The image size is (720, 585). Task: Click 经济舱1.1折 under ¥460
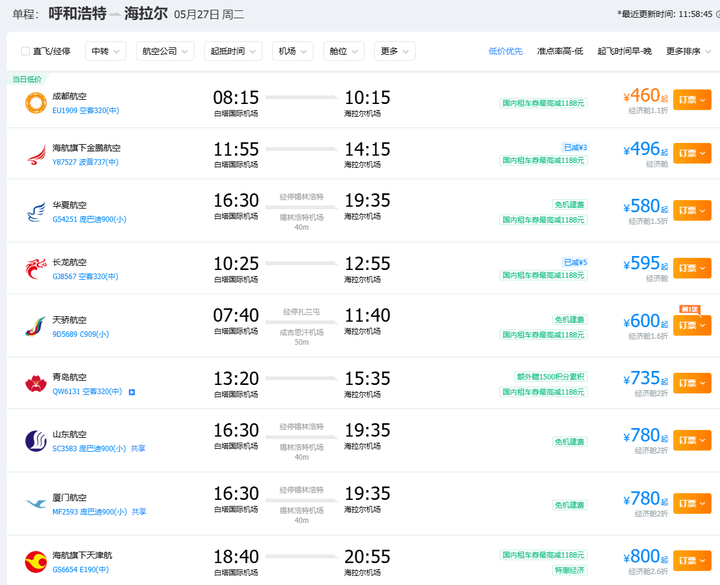click(x=648, y=111)
